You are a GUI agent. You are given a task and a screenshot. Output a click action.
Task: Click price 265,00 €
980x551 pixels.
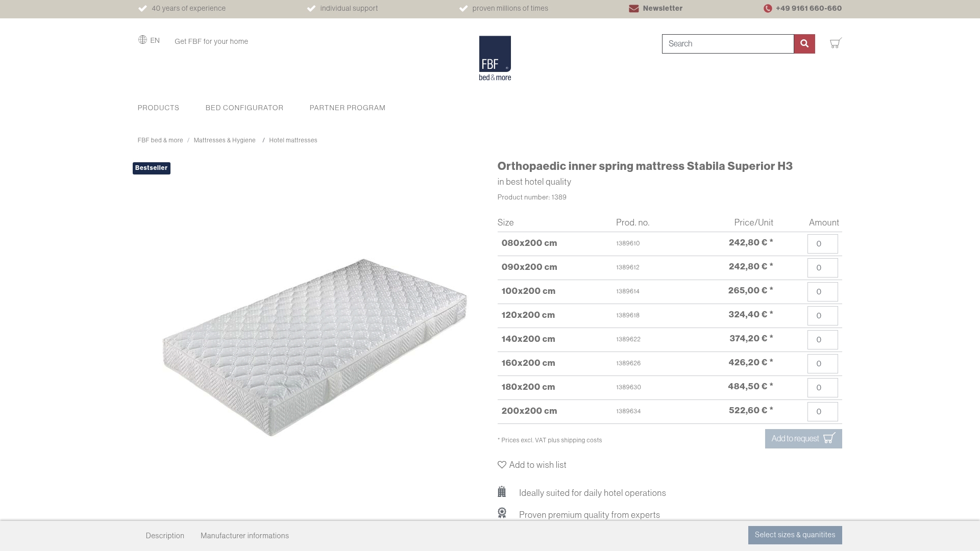[750, 291]
